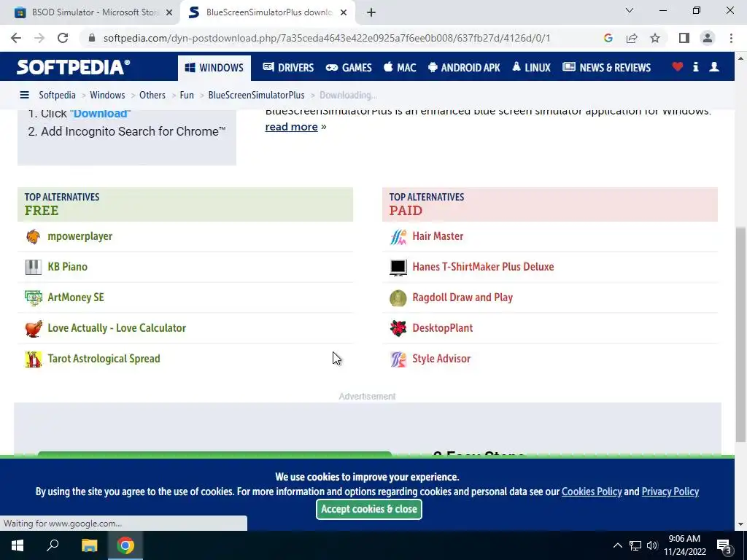The width and height of the screenshot is (747, 560).
Task: Reload the page with the refresh icon
Action: pos(63,38)
